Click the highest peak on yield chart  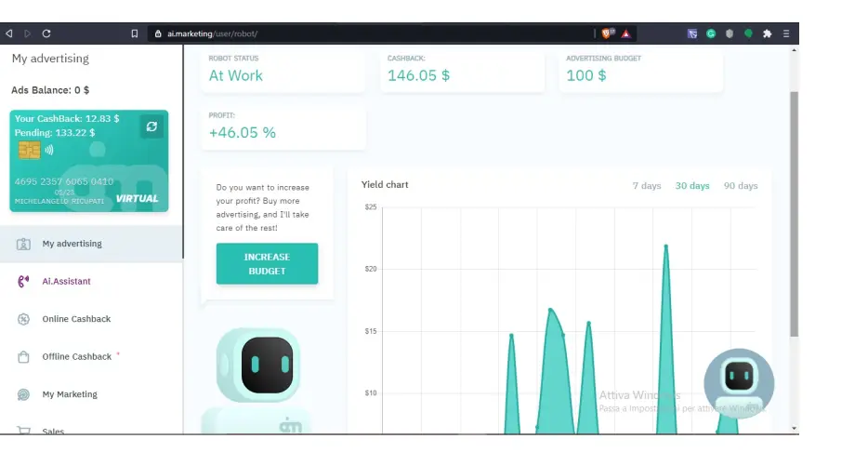coord(666,246)
